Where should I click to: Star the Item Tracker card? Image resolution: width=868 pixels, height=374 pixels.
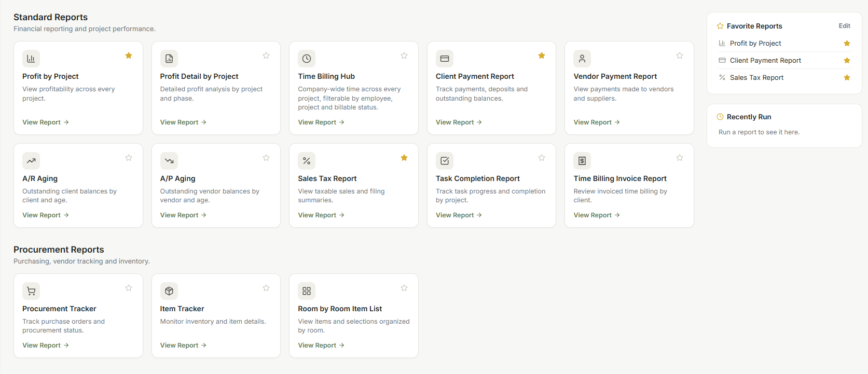tap(266, 288)
